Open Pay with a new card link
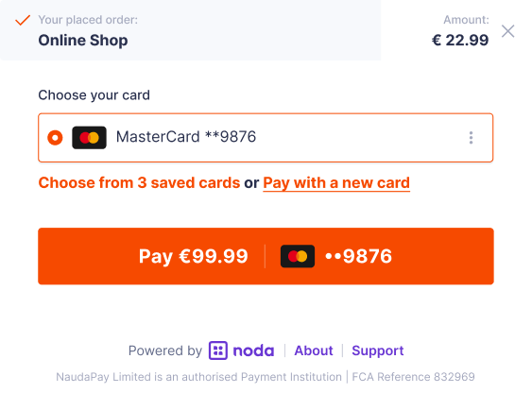This screenshot has height=410, width=532. click(336, 183)
